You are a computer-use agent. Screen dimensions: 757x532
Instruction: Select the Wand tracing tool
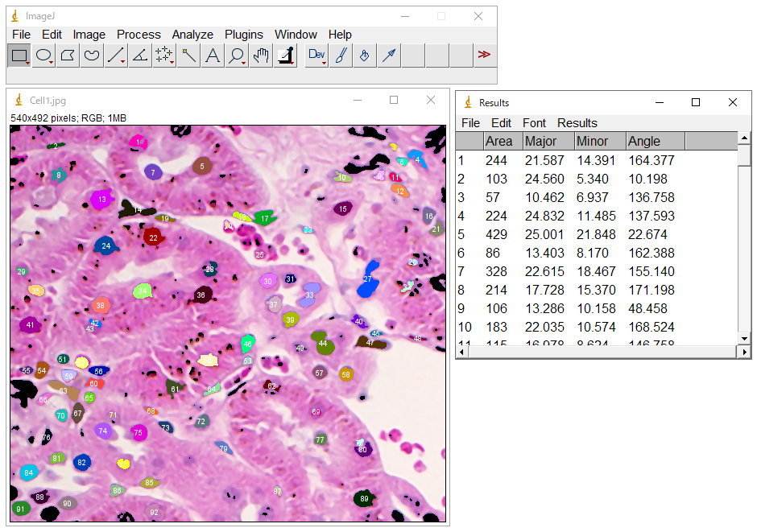coord(188,56)
